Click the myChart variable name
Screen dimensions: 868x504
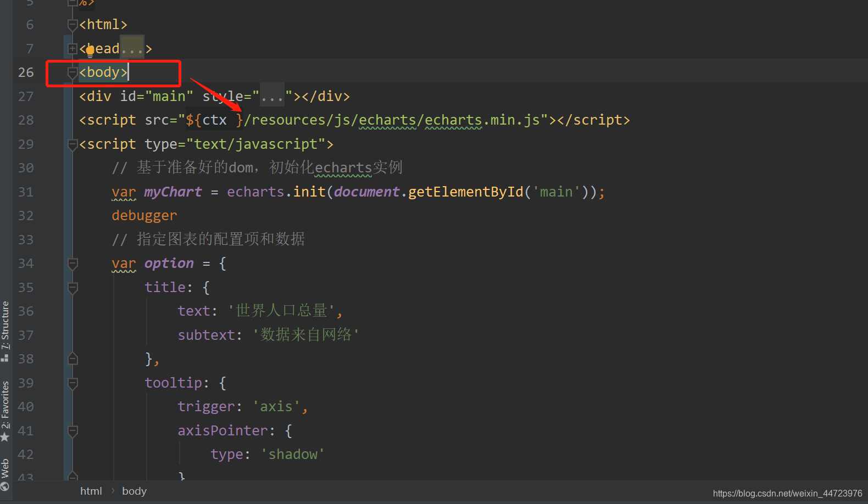click(x=173, y=192)
